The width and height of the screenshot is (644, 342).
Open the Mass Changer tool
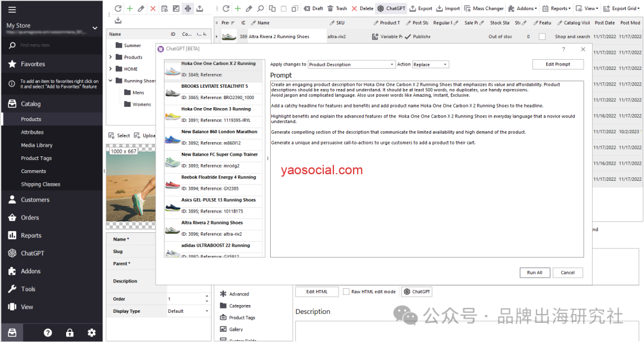click(x=484, y=8)
